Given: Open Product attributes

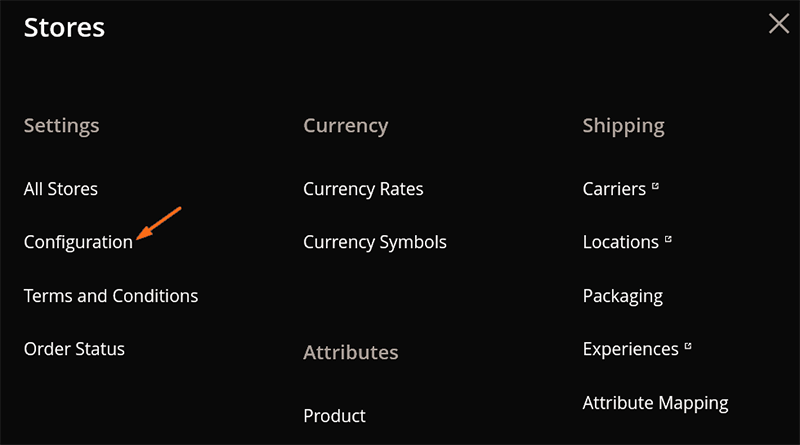Looking at the screenshot, I should click(x=334, y=416).
